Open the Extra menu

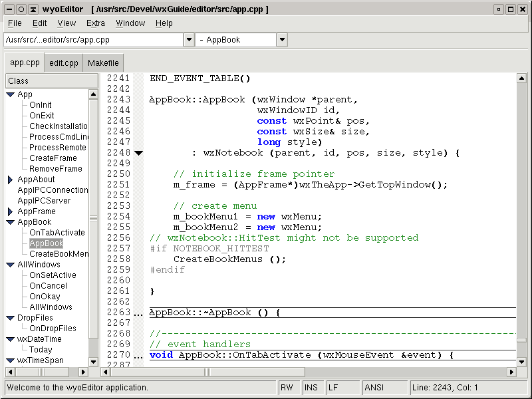coord(96,23)
